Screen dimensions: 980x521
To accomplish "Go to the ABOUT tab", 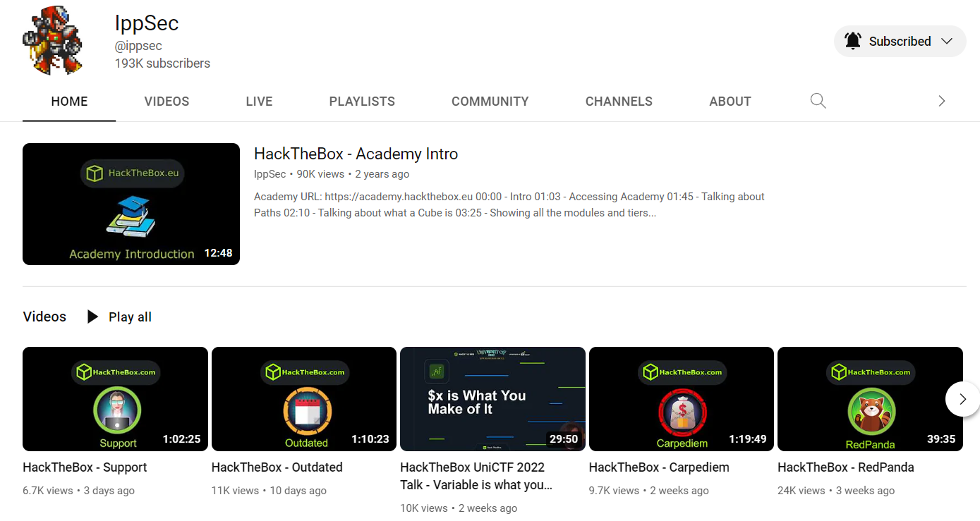I will tap(730, 102).
